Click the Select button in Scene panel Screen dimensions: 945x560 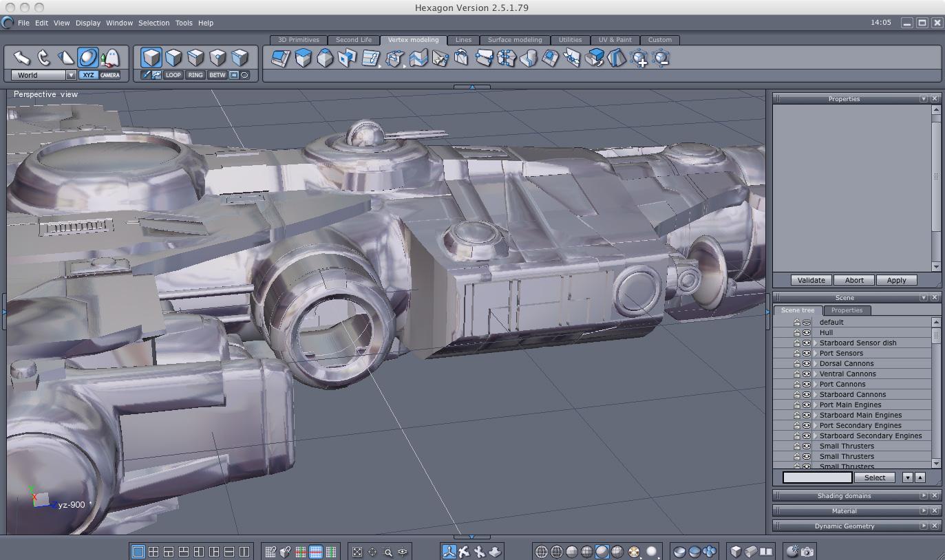[874, 477]
